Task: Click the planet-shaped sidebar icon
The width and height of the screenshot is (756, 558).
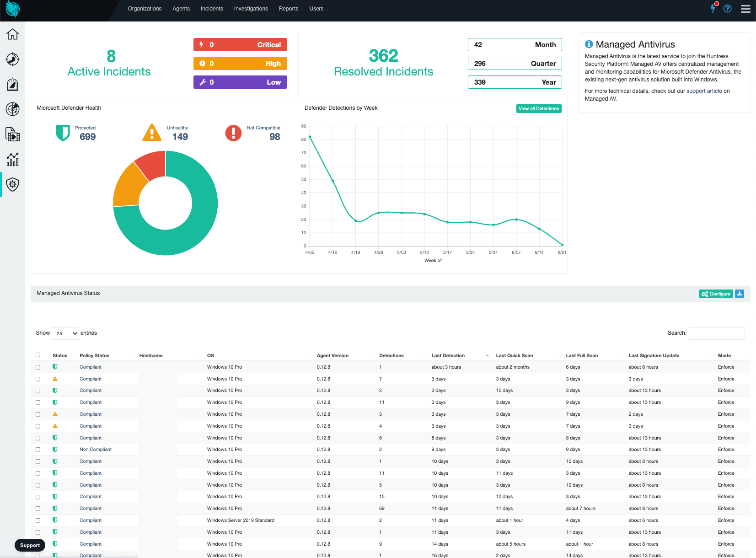Action: coord(12,59)
